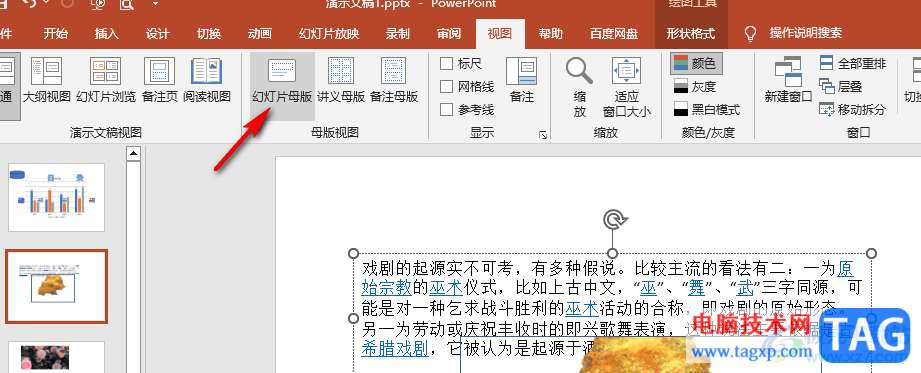The height and width of the screenshot is (373, 921).
Task: Open the Baidu Netdisk (百度网盘) tab
Action: (x=614, y=34)
